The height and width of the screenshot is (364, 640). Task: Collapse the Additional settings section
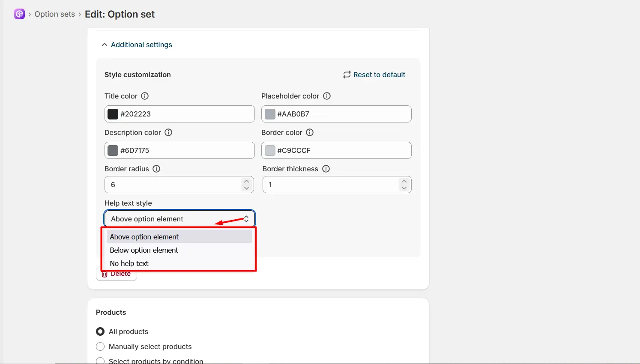pos(137,45)
